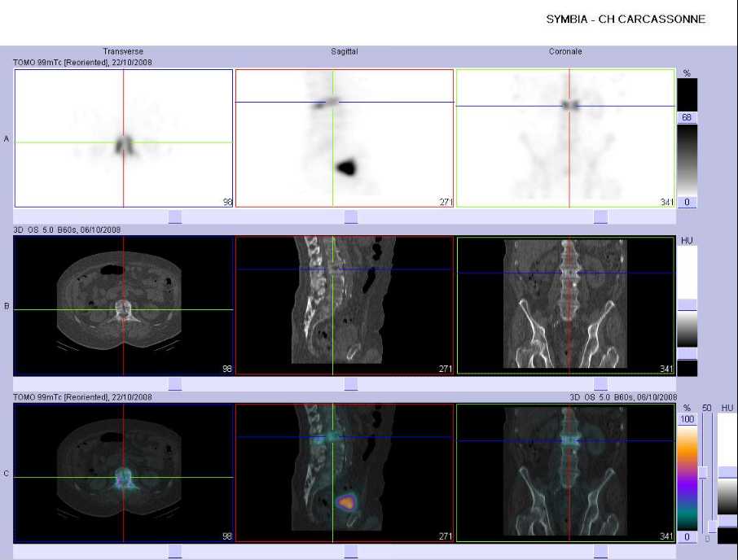Click row A coronal slice slider thumb
Viewport: 738px width, 560px height.
coord(600,217)
